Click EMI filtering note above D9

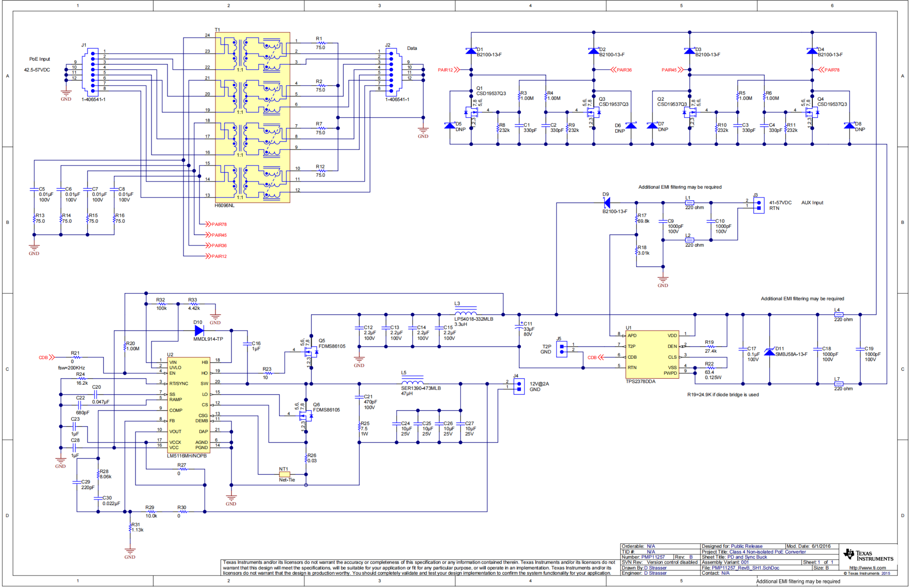(x=679, y=187)
